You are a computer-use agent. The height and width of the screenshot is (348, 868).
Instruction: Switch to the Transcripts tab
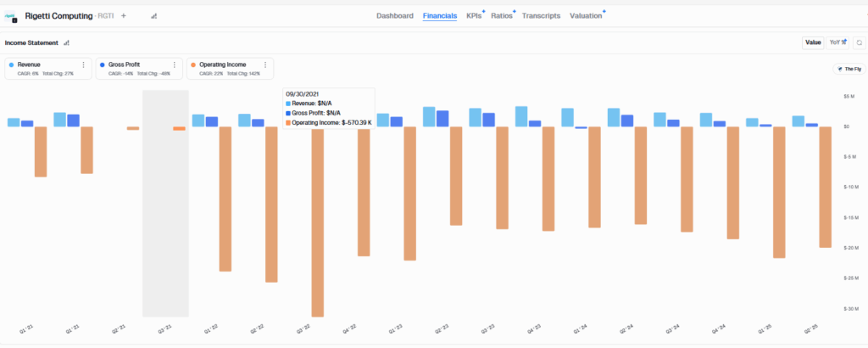(x=541, y=16)
